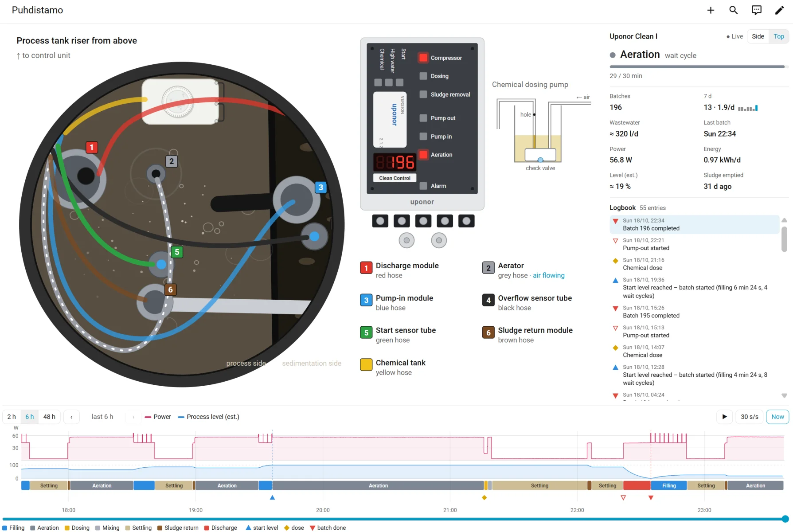Screen dimensions: 793x532
Task: Click the blue start level marker at 19:36
Action: click(x=272, y=497)
